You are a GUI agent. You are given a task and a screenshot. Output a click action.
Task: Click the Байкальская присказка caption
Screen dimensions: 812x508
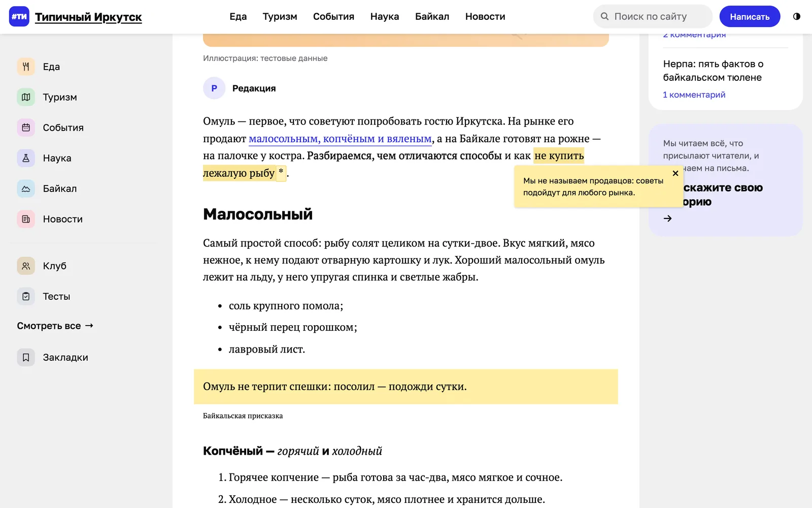[243, 416]
